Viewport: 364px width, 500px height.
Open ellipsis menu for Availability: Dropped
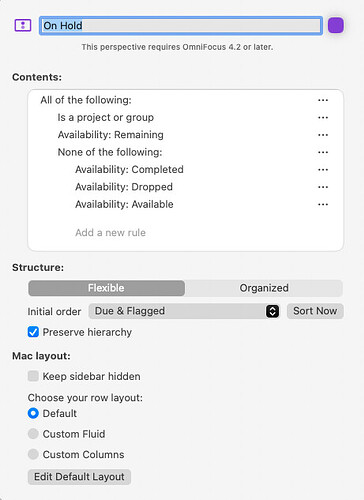point(323,187)
